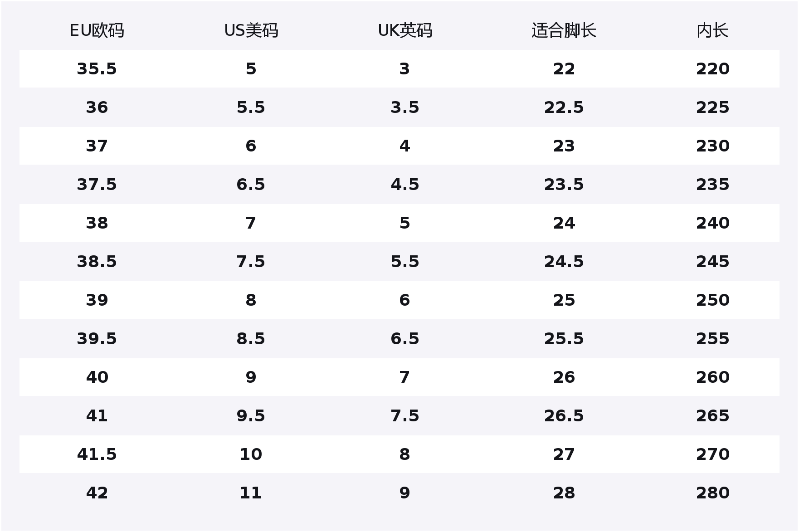Image resolution: width=799 pixels, height=532 pixels.
Task: Click foot length 24.5 cell
Action: [564, 262]
